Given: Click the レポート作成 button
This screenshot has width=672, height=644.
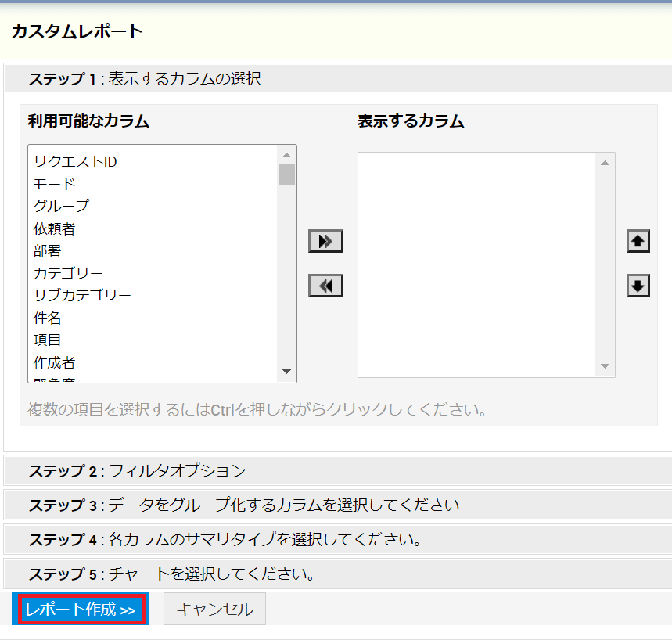Looking at the screenshot, I should coord(80,609).
